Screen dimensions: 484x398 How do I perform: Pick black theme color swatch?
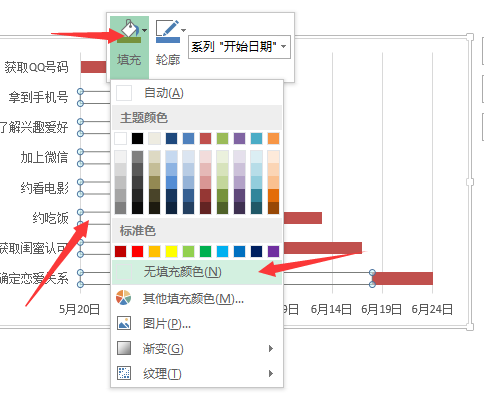137,138
